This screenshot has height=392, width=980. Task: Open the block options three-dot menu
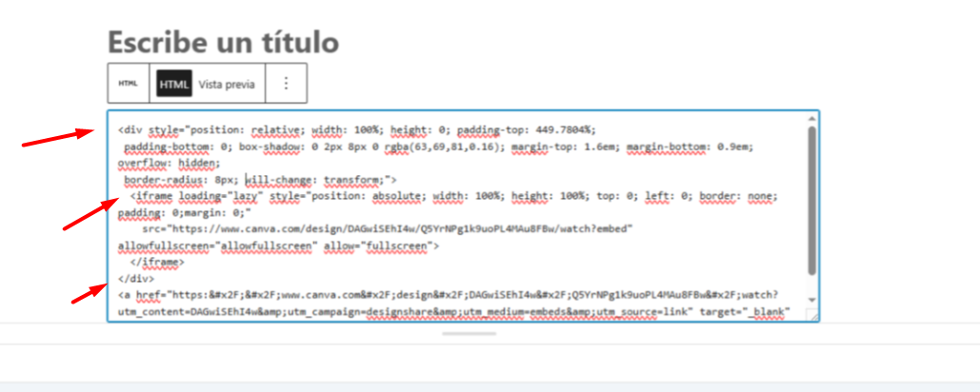tap(286, 84)
